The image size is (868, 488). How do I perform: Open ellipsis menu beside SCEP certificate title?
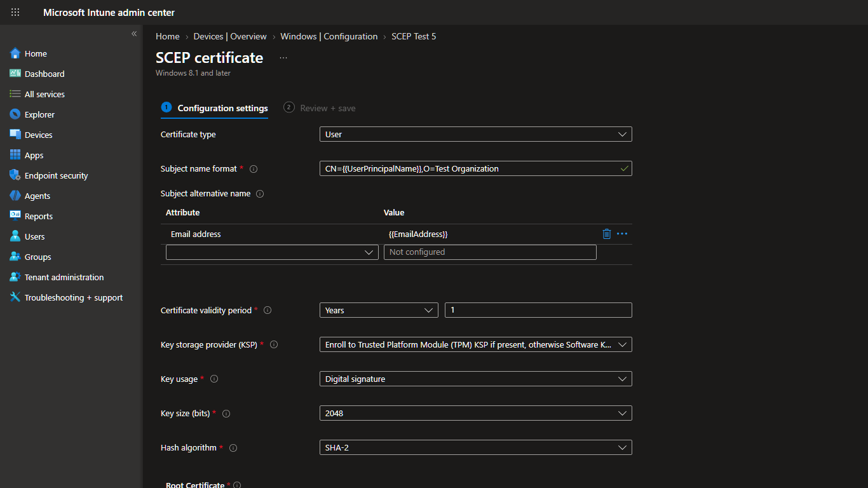pyautogui.click(x=283, y=58)
